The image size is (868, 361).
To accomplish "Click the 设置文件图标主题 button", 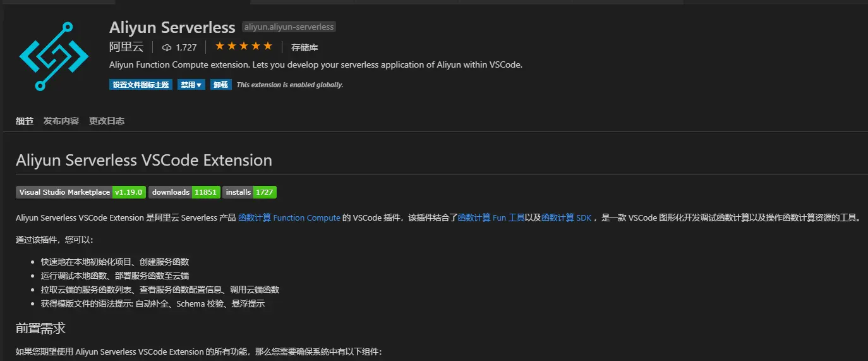I will coord(141,85).
